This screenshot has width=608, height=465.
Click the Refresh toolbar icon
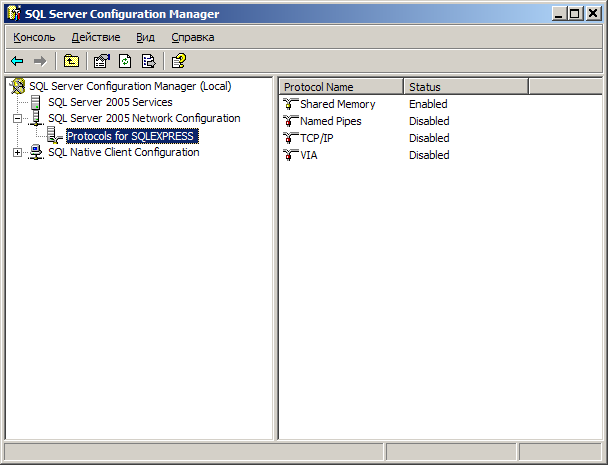tap(125, 61)
